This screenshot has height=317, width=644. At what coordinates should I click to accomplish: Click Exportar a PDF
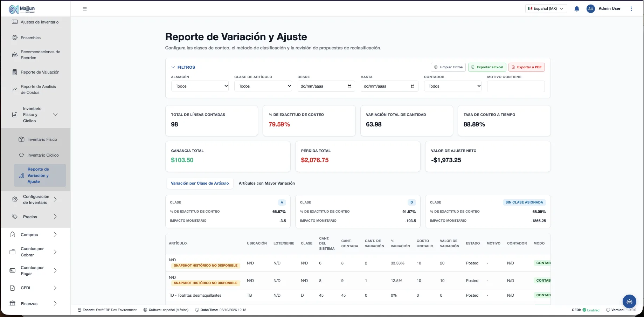pyautogui.click(x=526, y=67)
